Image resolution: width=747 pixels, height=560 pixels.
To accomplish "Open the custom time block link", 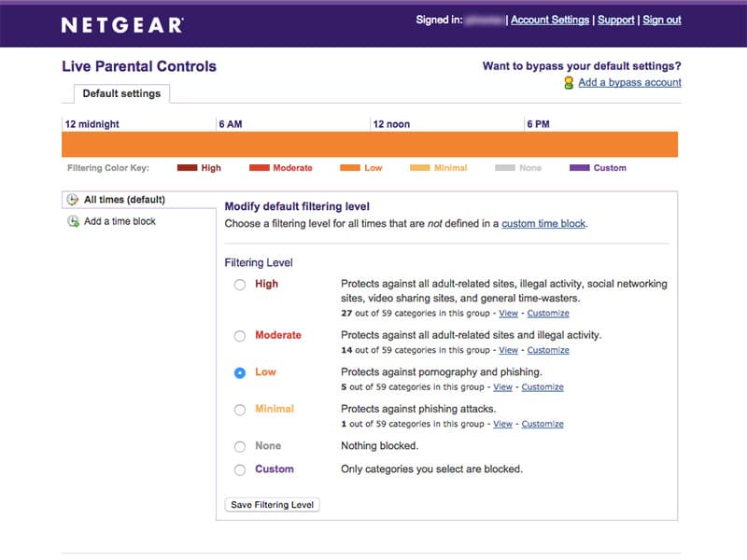I will [x=543, y=224].
